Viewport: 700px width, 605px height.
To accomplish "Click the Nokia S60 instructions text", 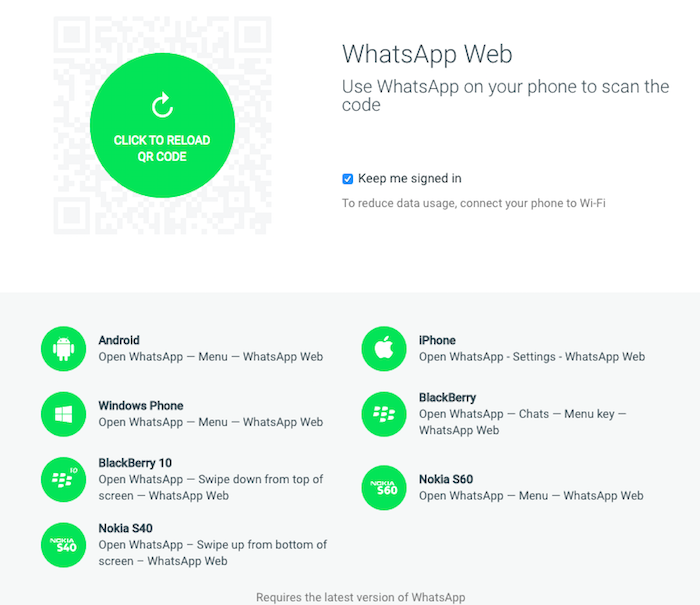I will [x=531, y=496].
